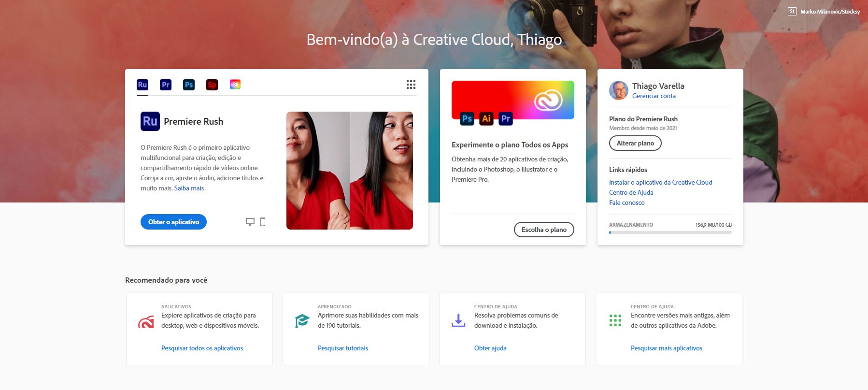Open the Pesquisar tutoriais link
The image size is (868, 390).
343,348
